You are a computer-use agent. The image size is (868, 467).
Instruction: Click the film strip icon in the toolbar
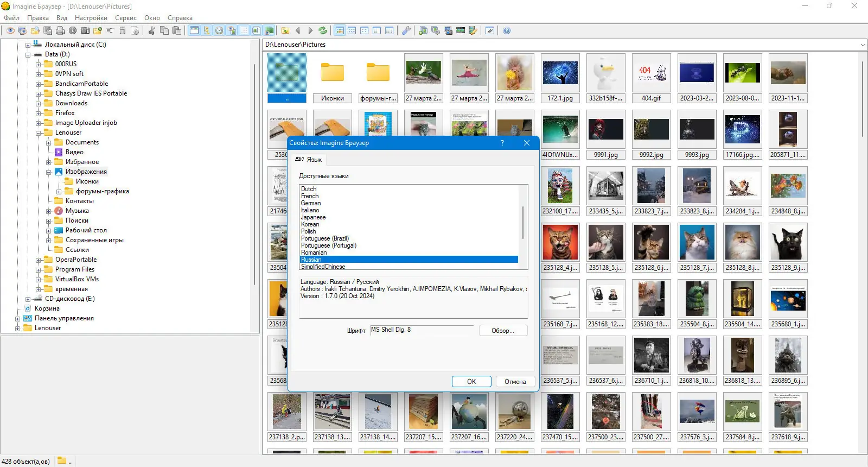click(x=461, y=31)
